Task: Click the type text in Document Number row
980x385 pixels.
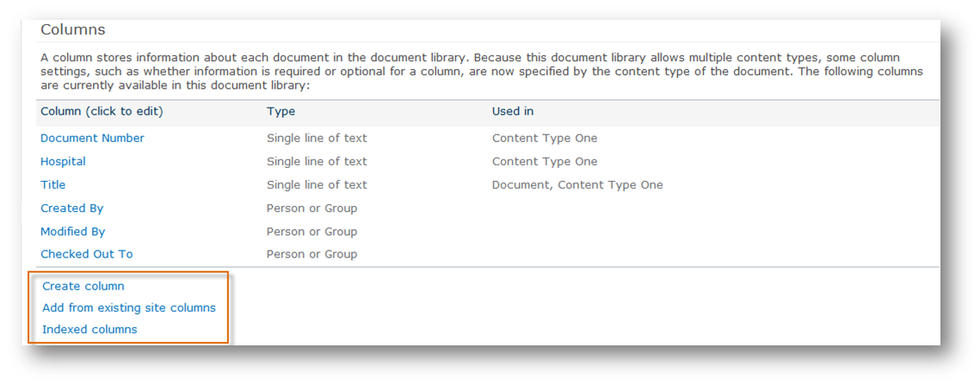Action: tap(317, 138)
